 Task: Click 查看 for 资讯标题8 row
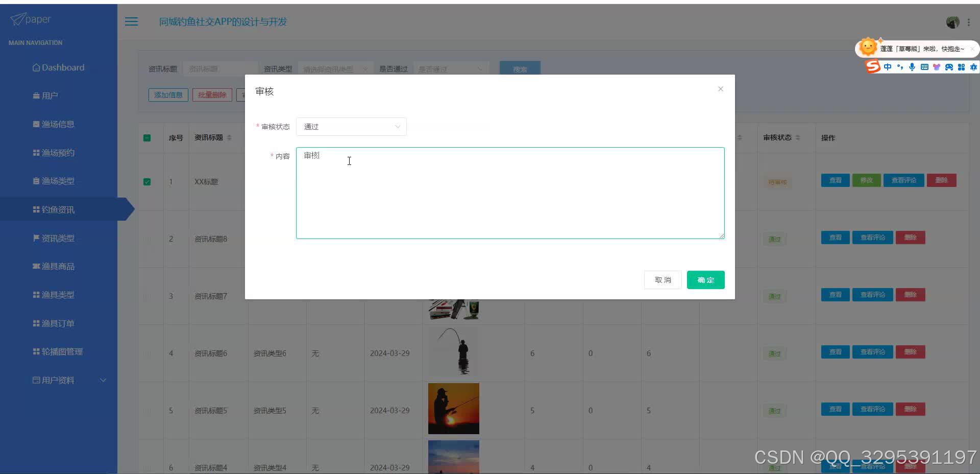[x=835, y=238]
